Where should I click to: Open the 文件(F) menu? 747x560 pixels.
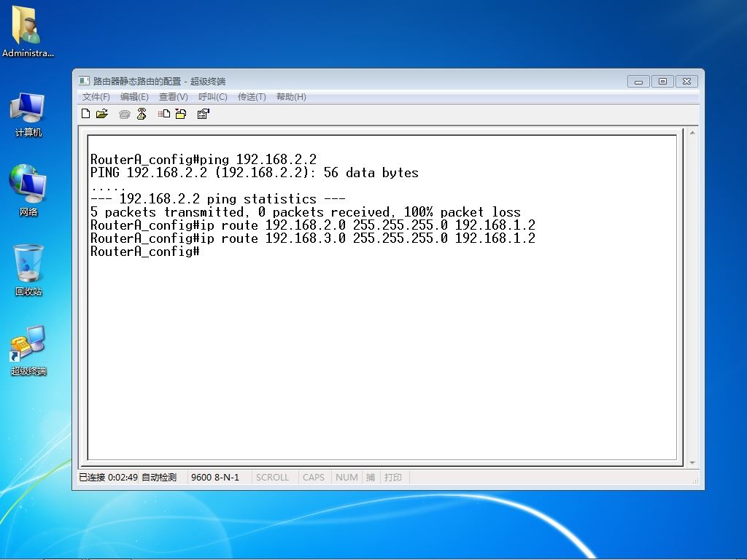point(96,97)
